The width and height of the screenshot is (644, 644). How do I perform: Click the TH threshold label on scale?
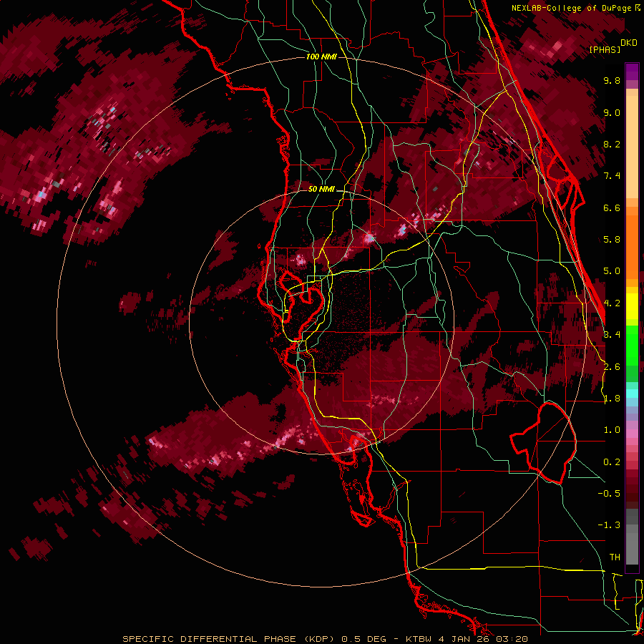tap(615, 557)
